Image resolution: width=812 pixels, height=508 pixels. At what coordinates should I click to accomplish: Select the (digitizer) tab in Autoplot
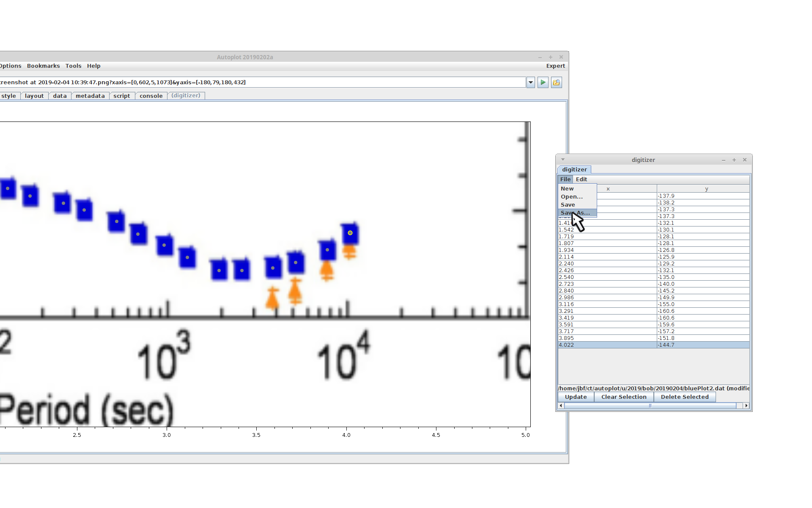point(186,96)
